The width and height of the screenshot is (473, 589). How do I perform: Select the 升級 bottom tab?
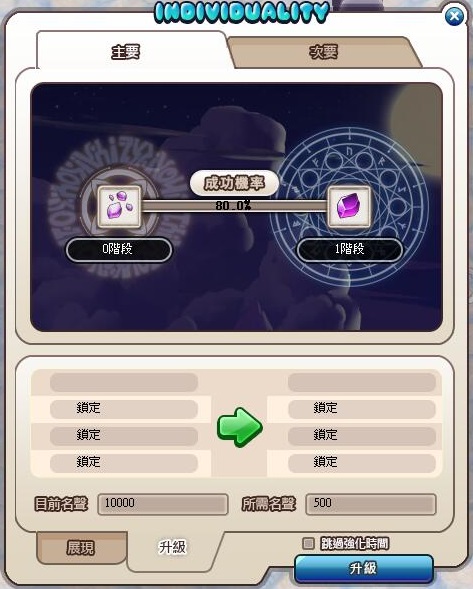(172, 547)
